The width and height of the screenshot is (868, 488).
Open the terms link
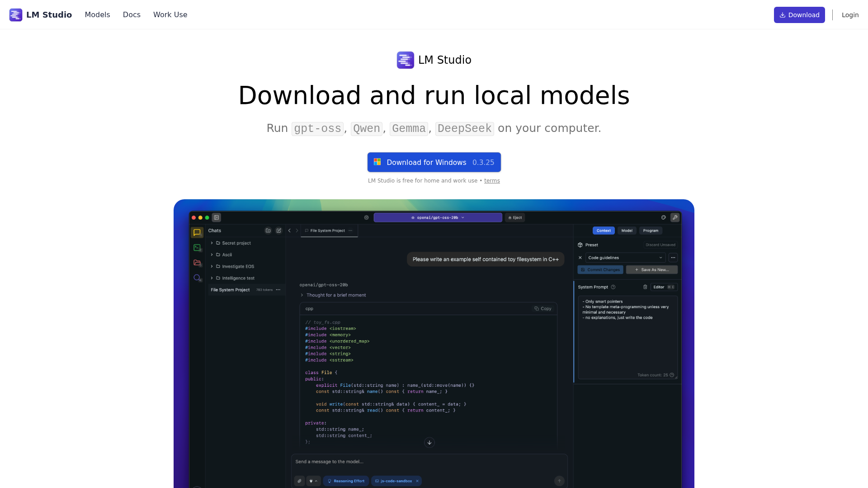[x=492, y=181]
